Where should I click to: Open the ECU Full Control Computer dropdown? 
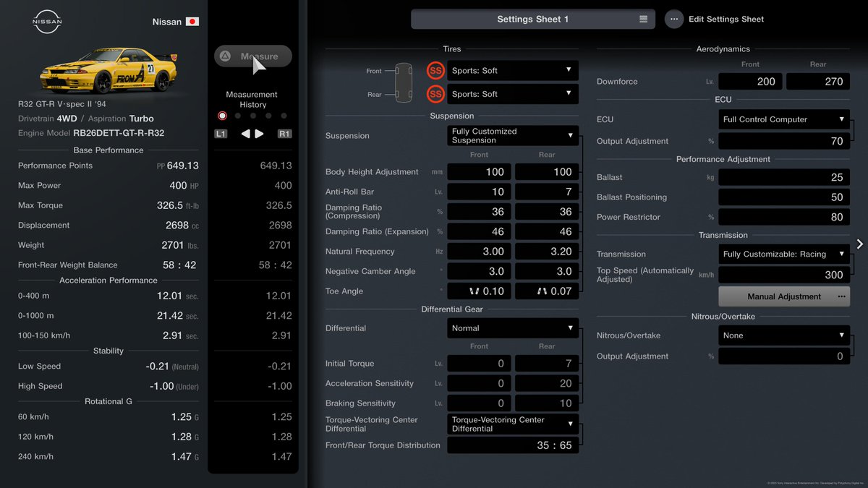[x=784, y=119]
